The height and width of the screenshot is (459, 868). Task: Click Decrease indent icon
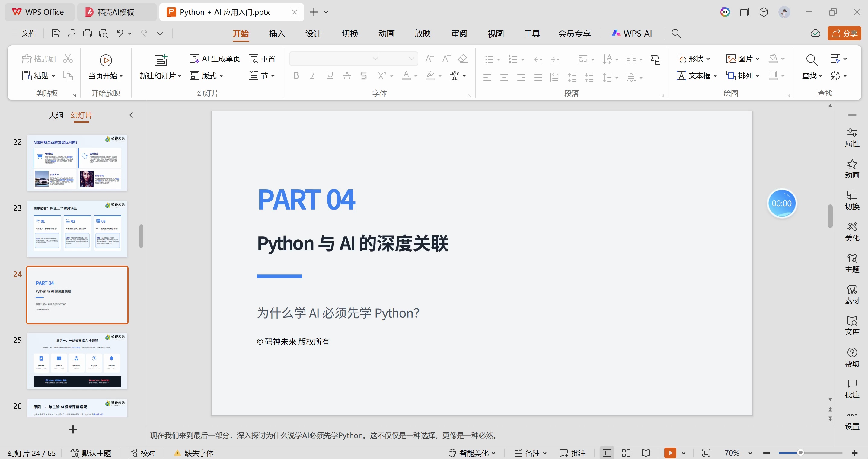click(538, 59)
